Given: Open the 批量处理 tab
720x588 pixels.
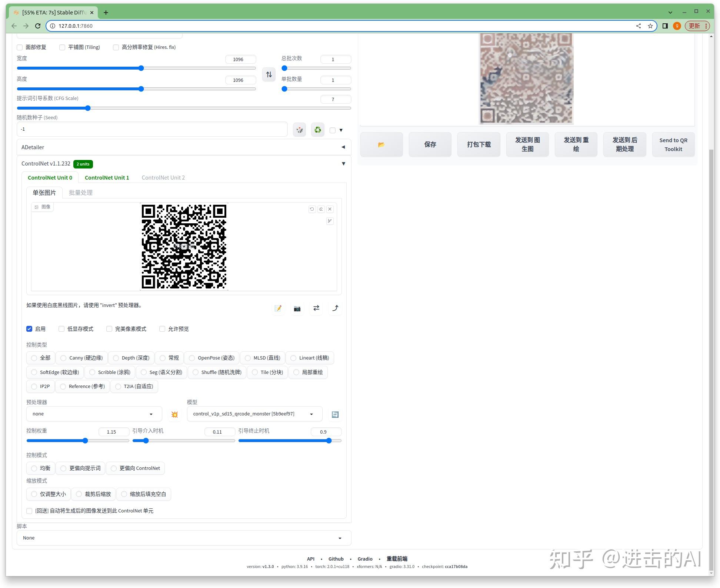Looking at the screenshot, I should click(x=80, y=192).
